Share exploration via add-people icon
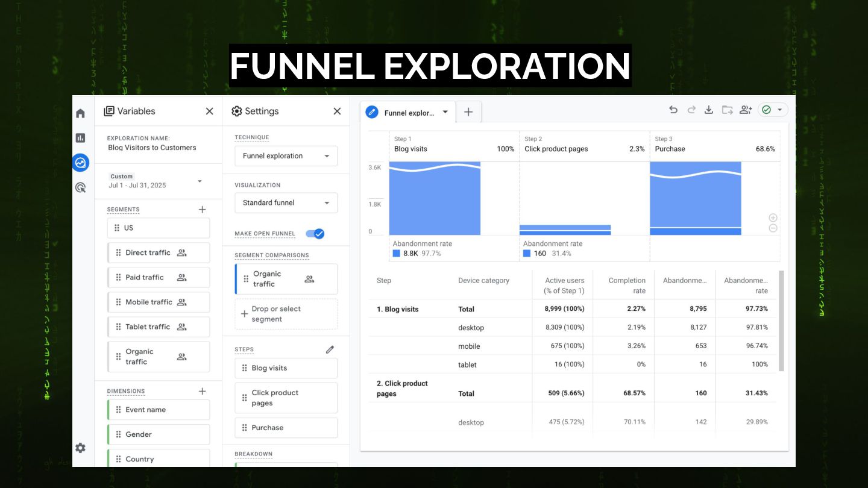The image size is (868, 488). click(x=746, y=110)
